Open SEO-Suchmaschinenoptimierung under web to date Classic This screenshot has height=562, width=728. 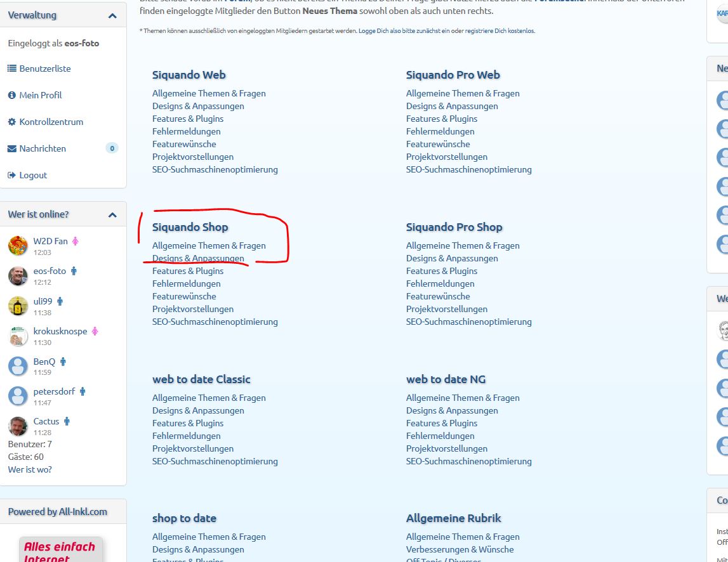[215, 461]
